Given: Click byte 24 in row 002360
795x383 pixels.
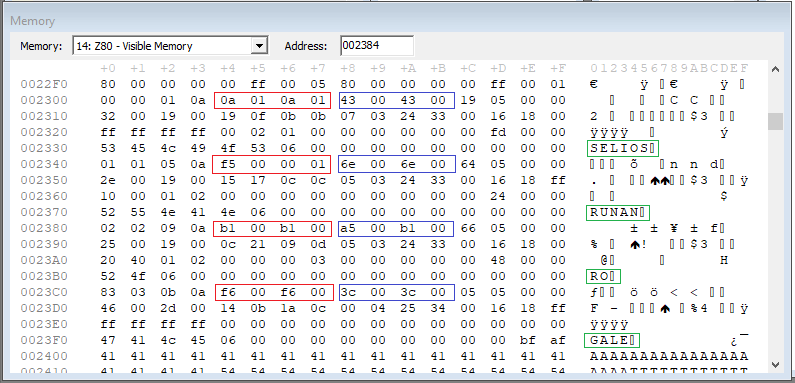Looking at the screenshot, I should [497, 196].
